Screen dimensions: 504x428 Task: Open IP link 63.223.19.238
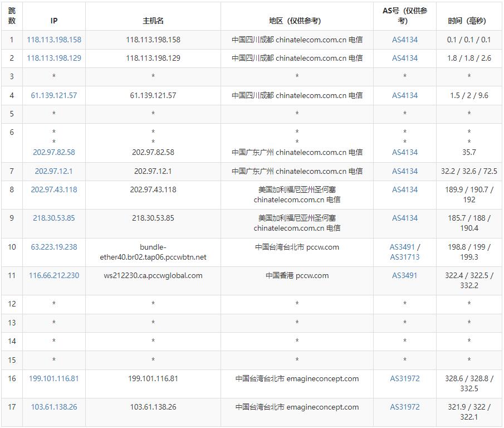point(54,247)
